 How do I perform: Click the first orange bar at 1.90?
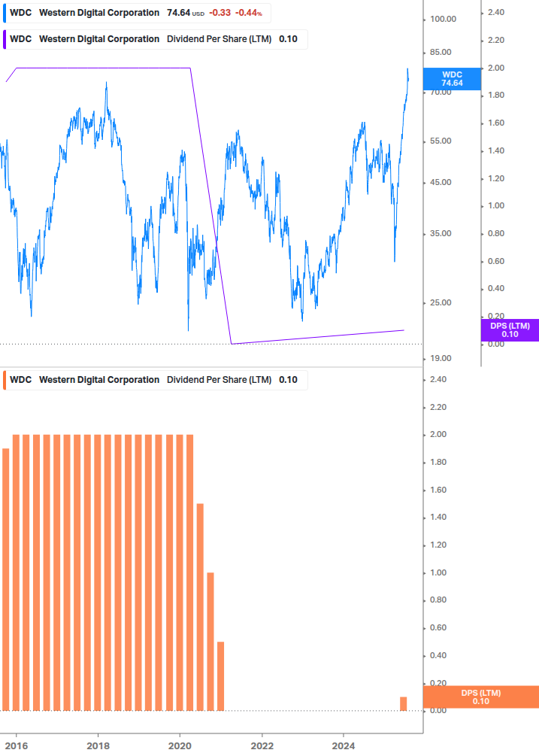coord(6,579)
